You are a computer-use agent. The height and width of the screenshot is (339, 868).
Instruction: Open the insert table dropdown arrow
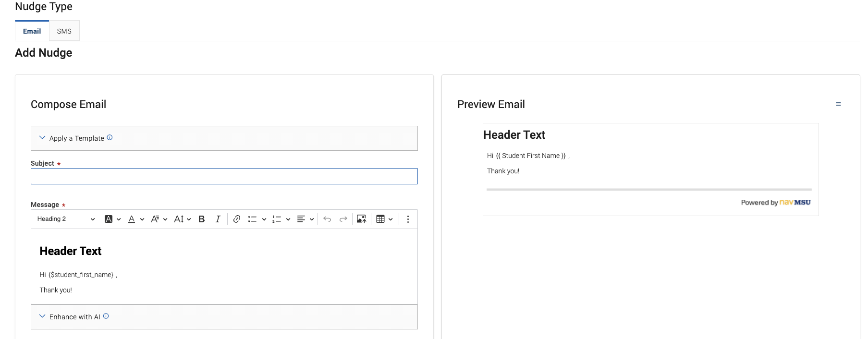tap(391, 219)
